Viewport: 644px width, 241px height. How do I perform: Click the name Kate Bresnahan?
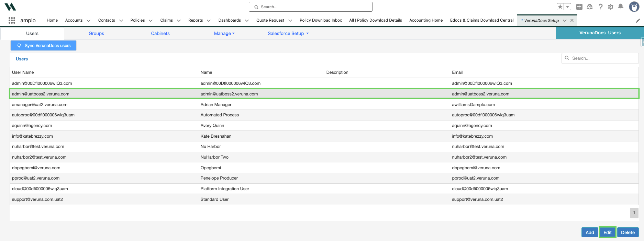pyautogui.click(x=216, y=136)
